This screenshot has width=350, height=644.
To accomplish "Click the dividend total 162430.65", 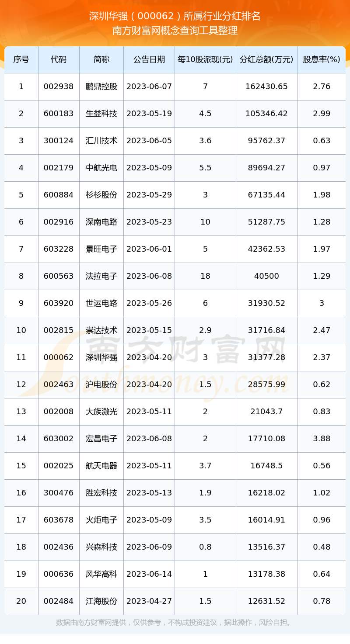I will tap(266, 87).
